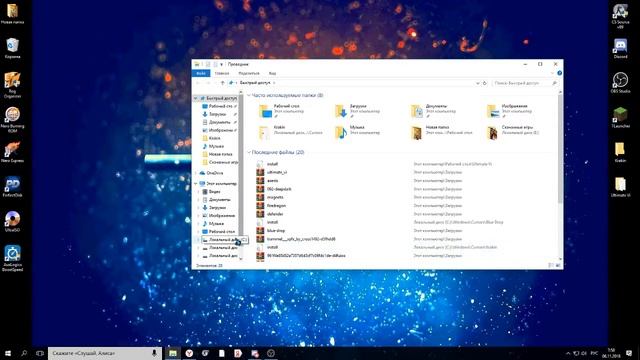Select Локальный диск (C:) in the sidebar
The image size is (640, 360).
(x=223, y=240)
